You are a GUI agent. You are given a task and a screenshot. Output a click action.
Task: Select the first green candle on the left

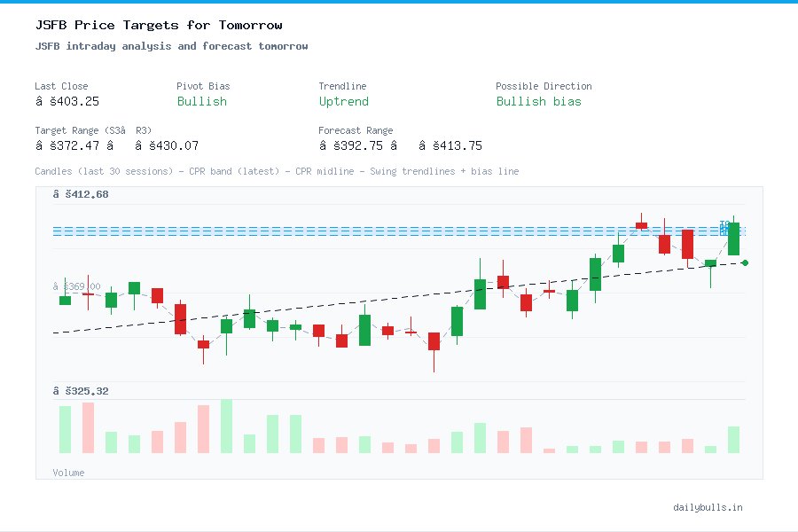click(x=64, y=300)
